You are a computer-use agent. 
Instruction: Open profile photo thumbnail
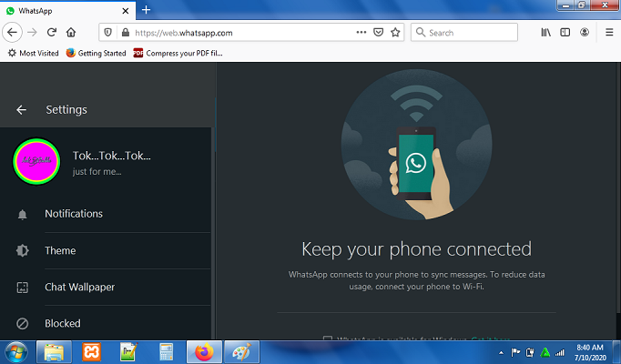click(36, 161)
